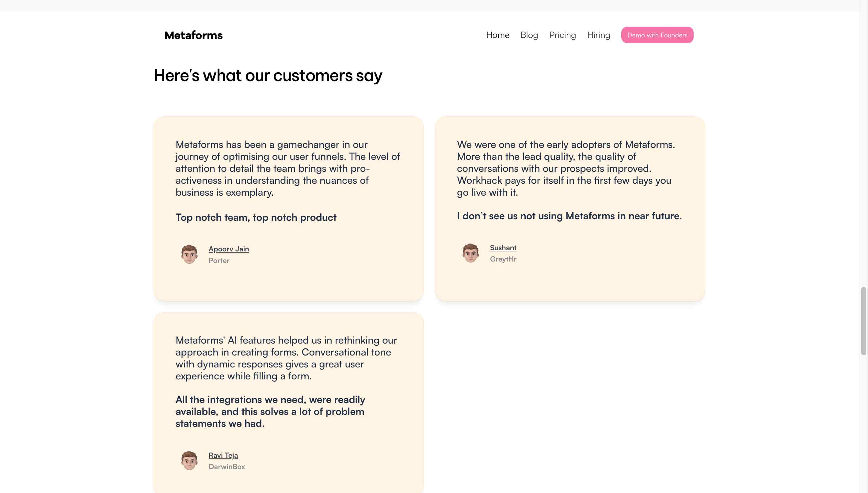Click the 'Metaforms has been a gamechanger' paragraph
Image resolution: width=868 pixels, height=493 pixels.
click(288, 168)
